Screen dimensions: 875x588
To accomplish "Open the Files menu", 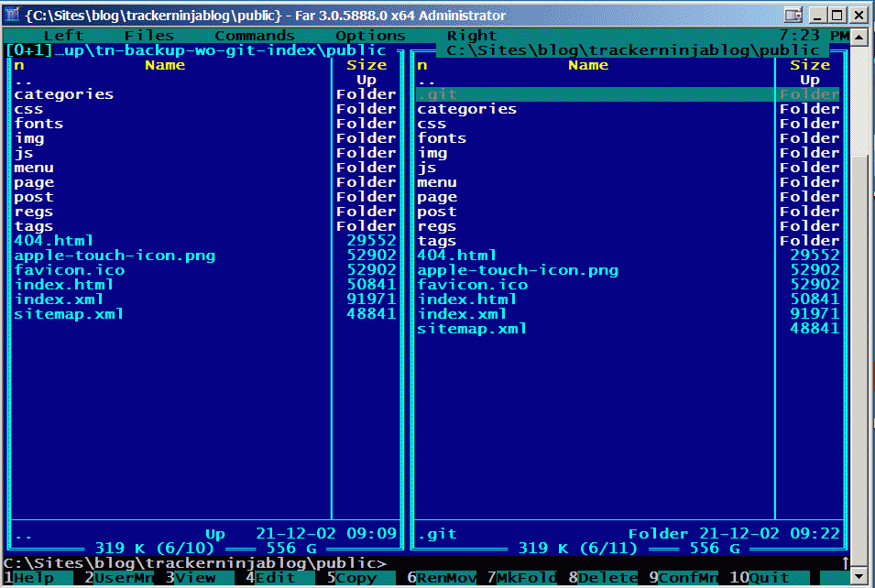I will [149, 36].
